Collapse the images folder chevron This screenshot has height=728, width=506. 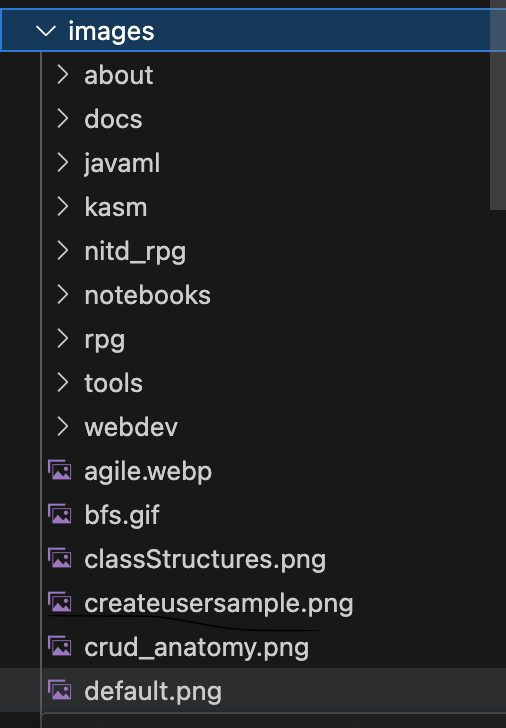[45, 31]
